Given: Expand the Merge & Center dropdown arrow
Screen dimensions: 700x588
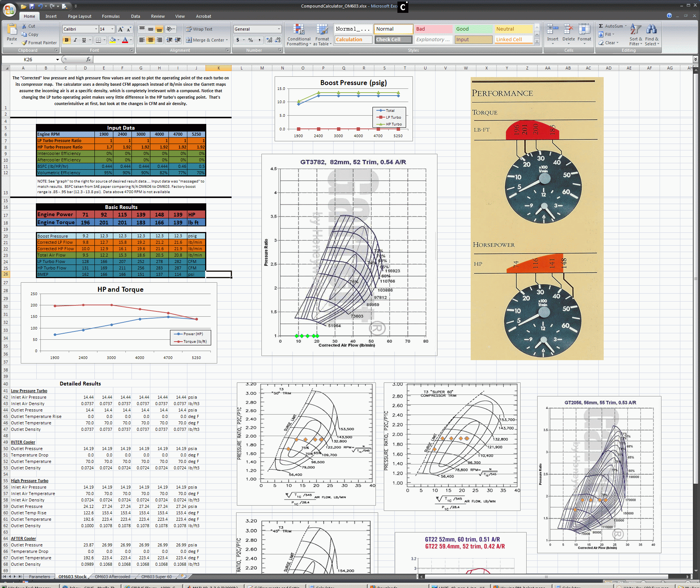Looking at the screenshot, I should [x=227, y=40].
